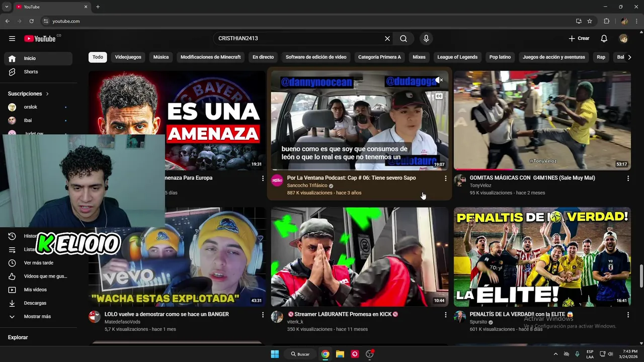Show more filter chips with right arrow
Screen dimensions: 644x362
pos(629,57)
